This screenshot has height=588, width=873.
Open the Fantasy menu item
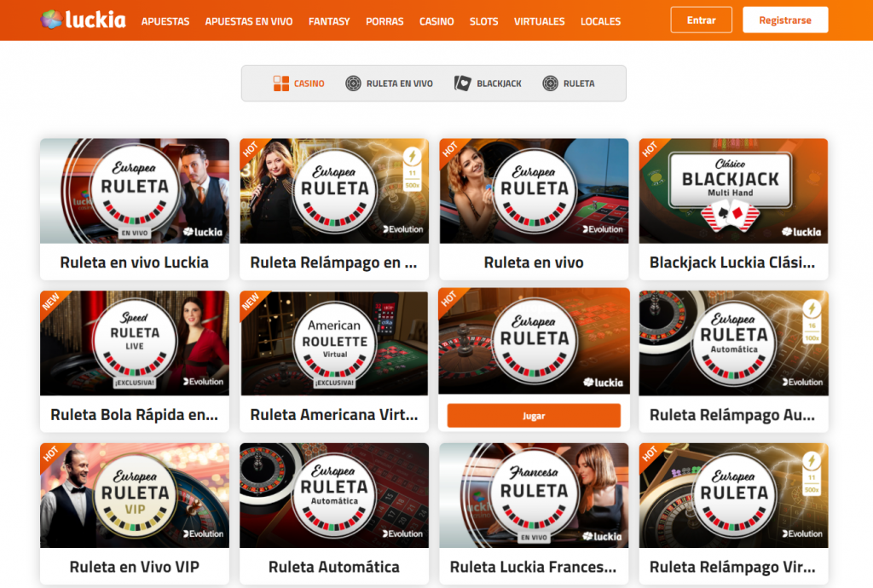click(x=329, y=21)
